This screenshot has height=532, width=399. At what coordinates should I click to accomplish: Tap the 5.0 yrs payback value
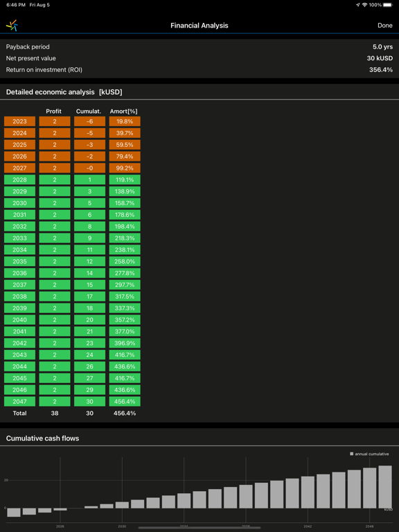coord(382,47)
